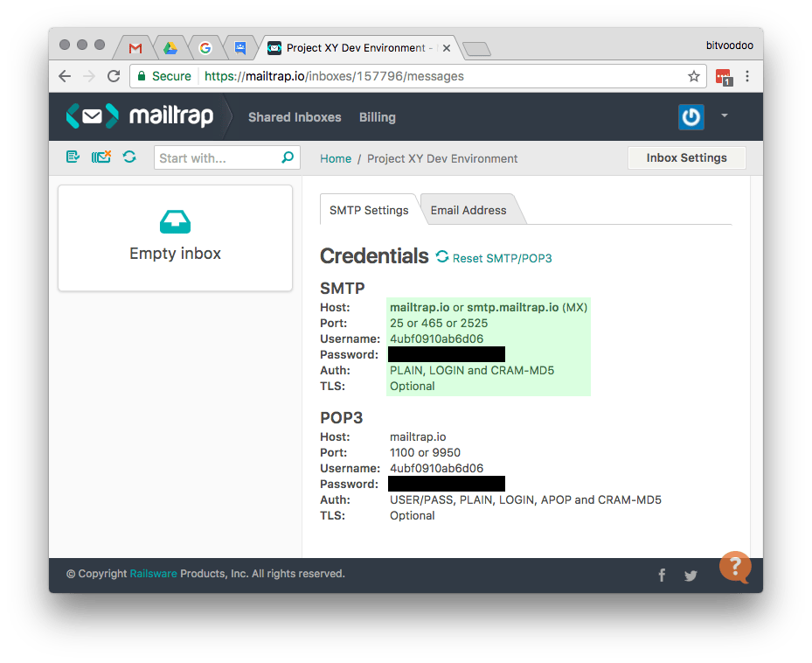
Task: Click the bitvoodoo profile name
Action: point(729,45)
